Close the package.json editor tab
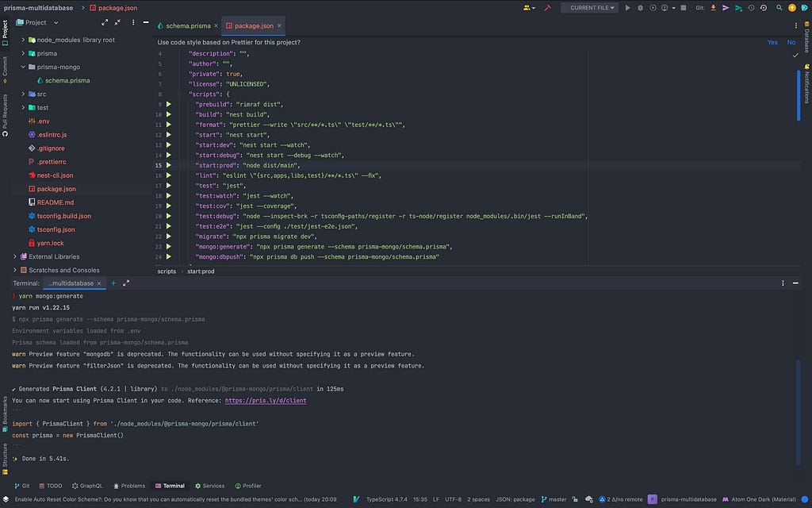812x508 pixels. tap(279, 25)
